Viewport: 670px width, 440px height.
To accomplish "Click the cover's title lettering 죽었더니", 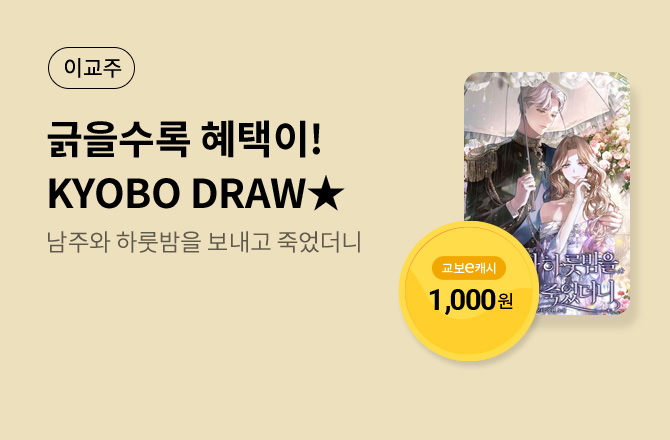I will click(576, 294).
